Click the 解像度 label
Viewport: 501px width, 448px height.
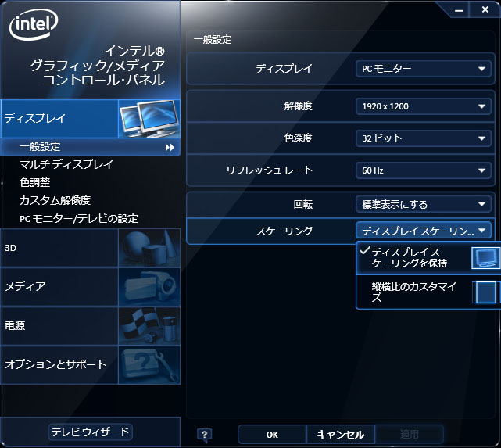tap(298, 106)
